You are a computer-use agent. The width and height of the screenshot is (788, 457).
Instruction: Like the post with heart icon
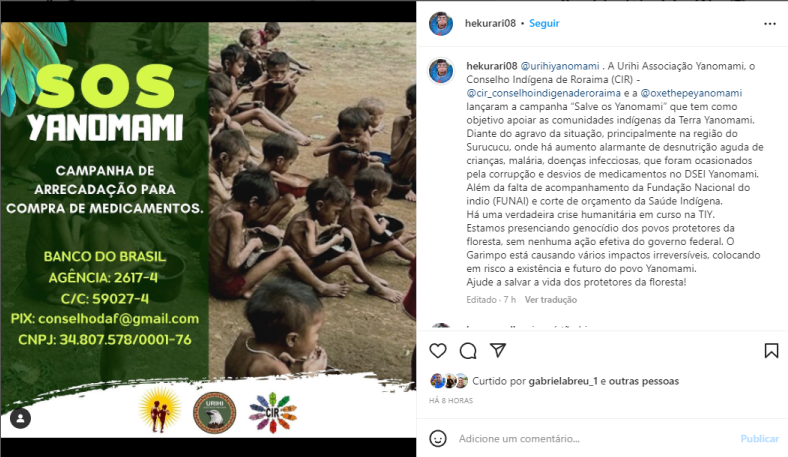click(x=438, y=350)
